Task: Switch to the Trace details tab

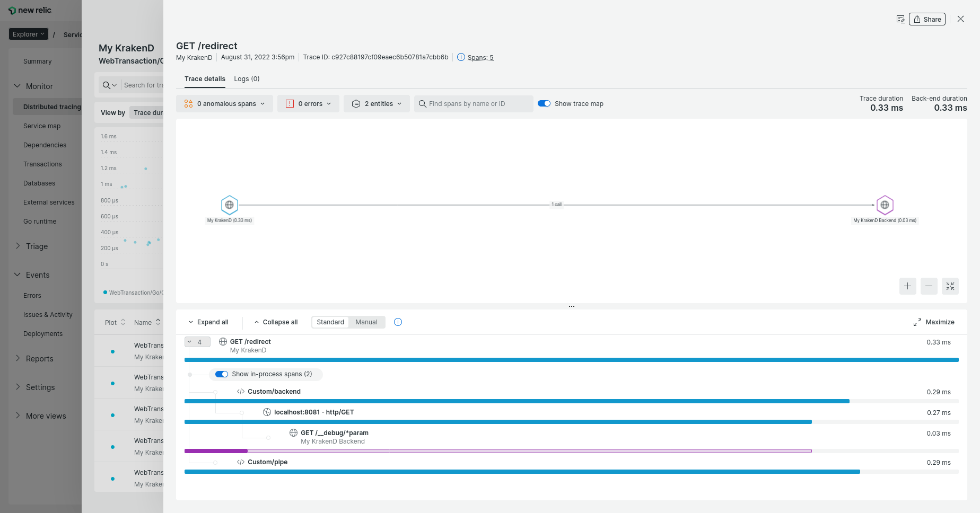Action: pos(205,79)
